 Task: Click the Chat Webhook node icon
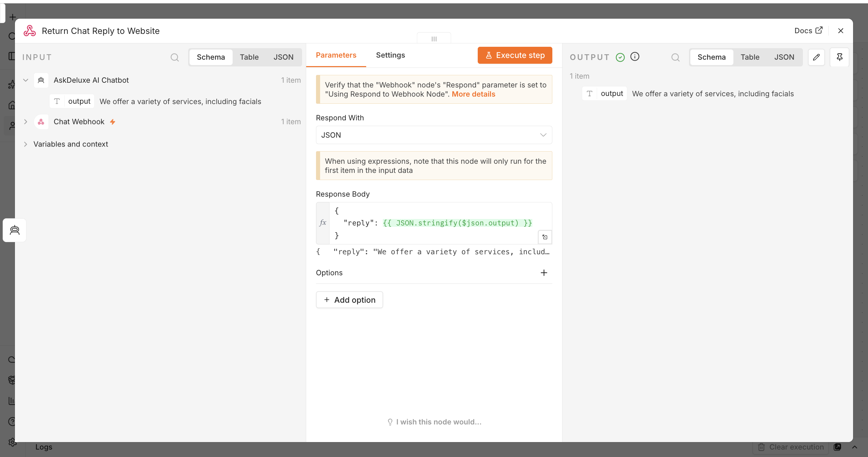click(41, 122)
